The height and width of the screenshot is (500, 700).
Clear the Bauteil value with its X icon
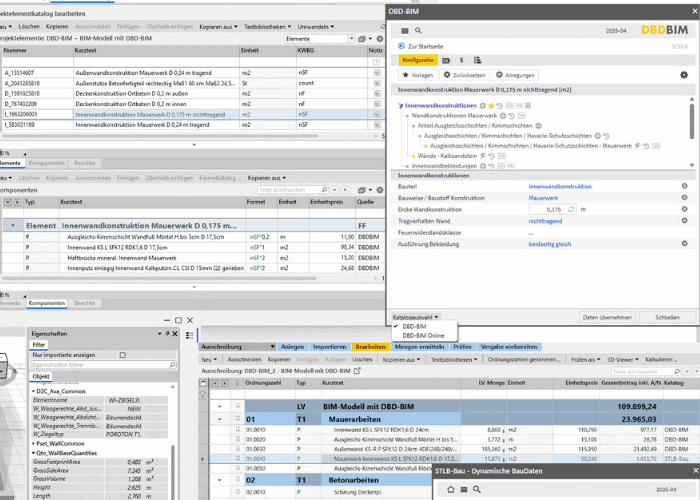684,186
